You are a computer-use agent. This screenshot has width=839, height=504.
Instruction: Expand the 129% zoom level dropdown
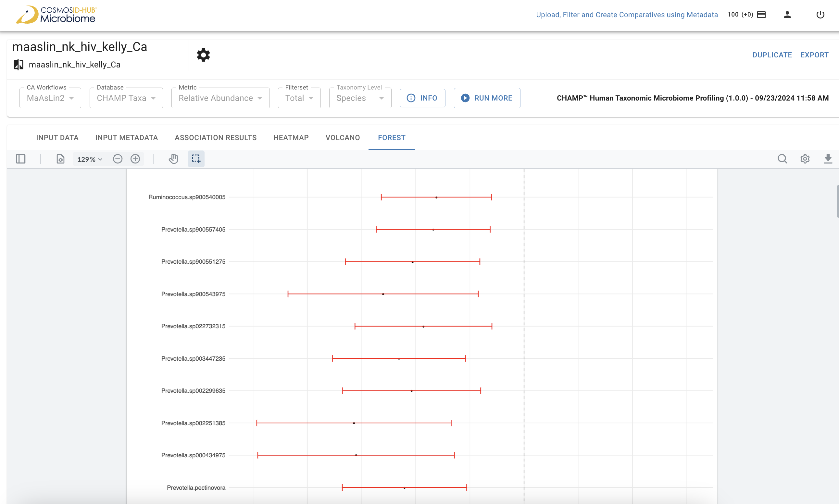(90, 159)
